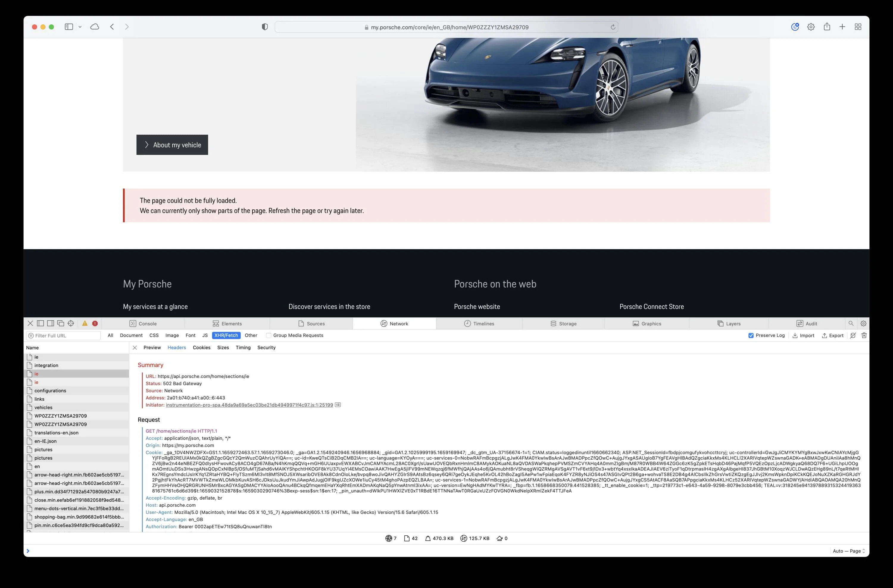Start element selection with the crosshair icon

(x=71, y=323)
